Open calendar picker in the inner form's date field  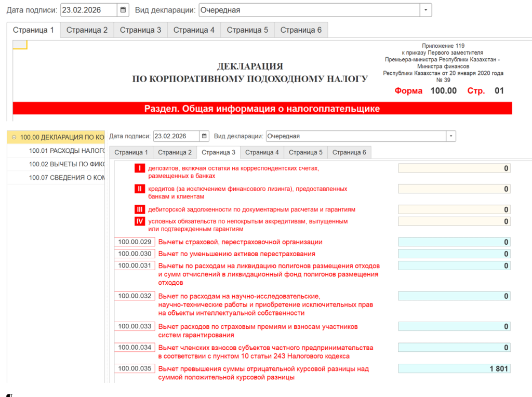tap(204, 136)
